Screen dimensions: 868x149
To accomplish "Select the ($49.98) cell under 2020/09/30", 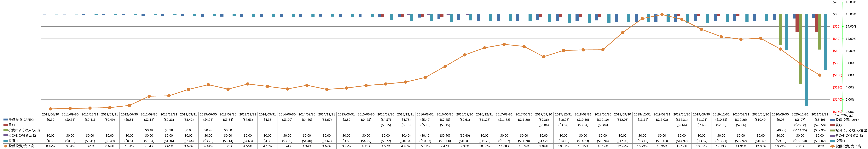I will click(x=780, y=130).
